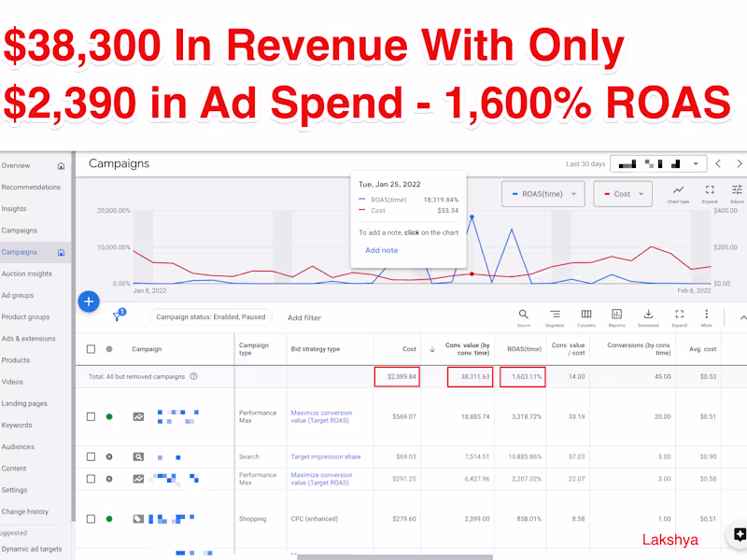Viewport: 747px width, 560px height.
Task: Click the Bid strategy type column header
Action: (316, 349)
